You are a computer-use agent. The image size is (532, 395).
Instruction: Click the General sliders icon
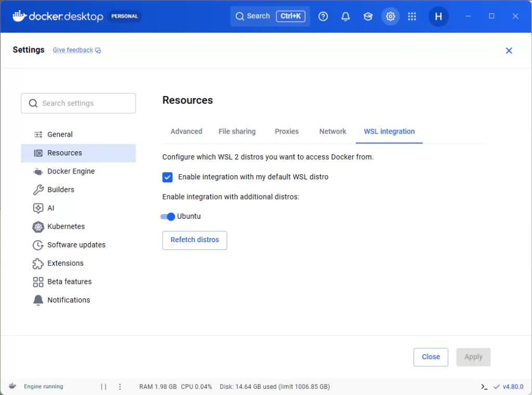38,135
